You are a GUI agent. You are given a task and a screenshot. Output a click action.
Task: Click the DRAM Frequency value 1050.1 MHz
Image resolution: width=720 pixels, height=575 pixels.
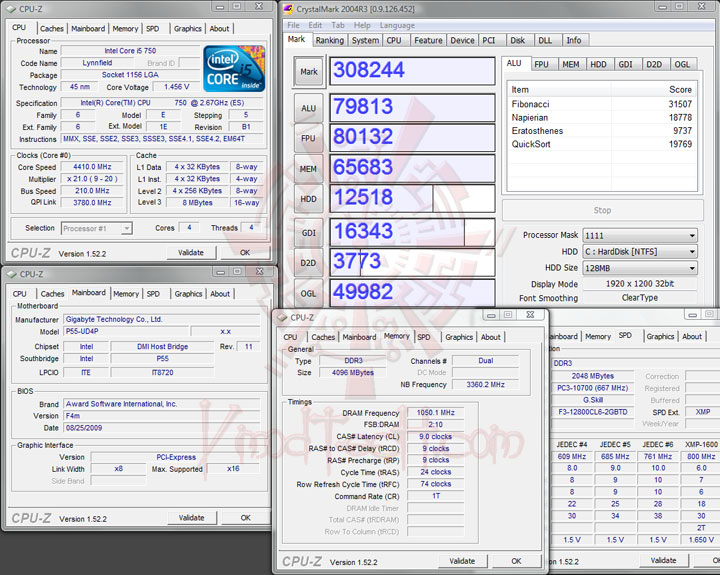click(435, 413)
